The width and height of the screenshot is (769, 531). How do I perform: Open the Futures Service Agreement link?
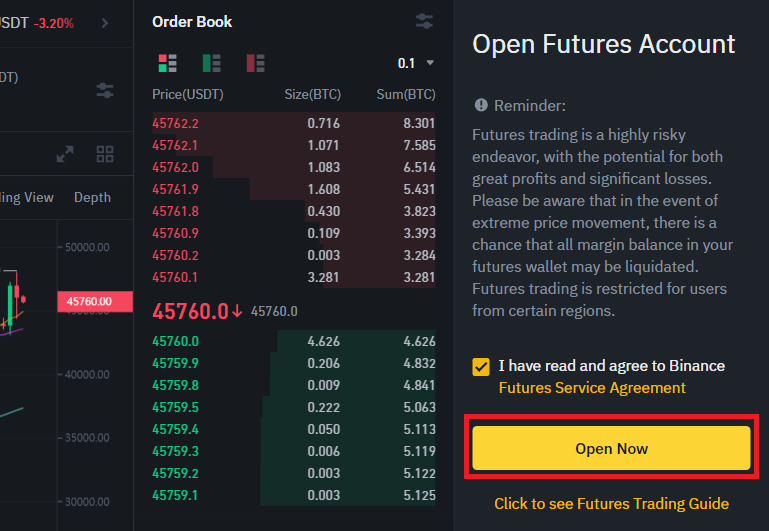pos(592,388)
